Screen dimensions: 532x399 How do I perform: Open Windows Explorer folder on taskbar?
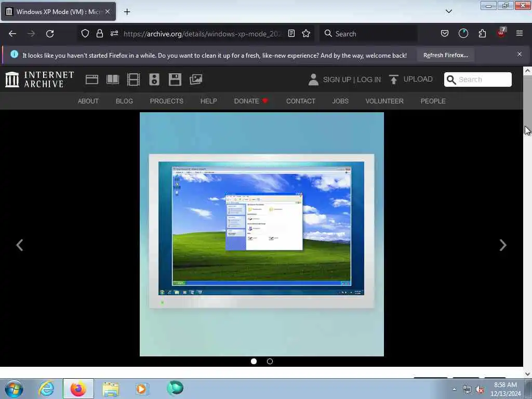tap(111, 390)
